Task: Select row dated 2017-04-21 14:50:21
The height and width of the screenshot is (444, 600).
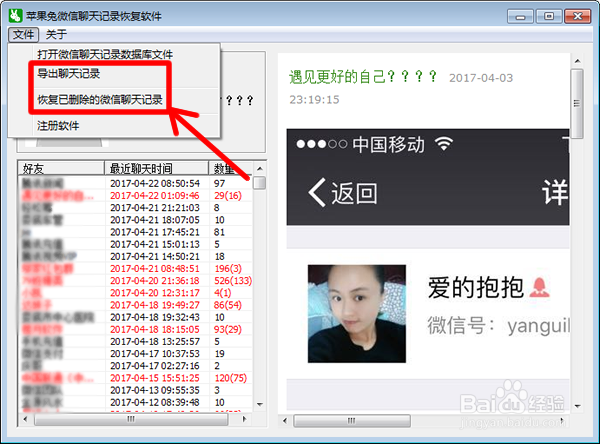Action: 135,256
